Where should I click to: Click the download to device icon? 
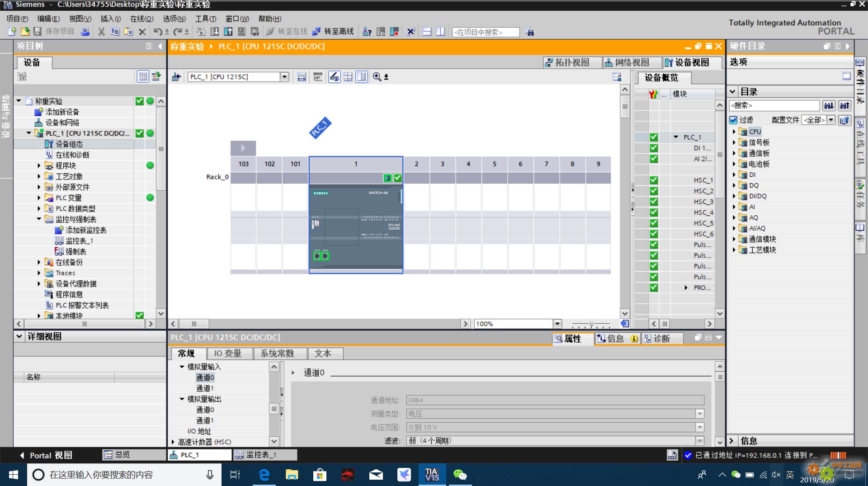tap(215, 32)
